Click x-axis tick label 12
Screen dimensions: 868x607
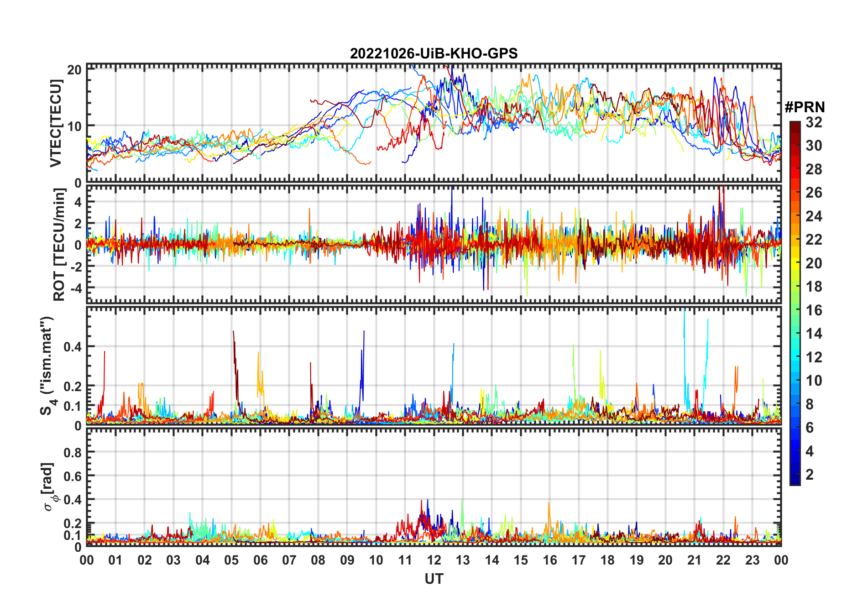tap(434, 560)
